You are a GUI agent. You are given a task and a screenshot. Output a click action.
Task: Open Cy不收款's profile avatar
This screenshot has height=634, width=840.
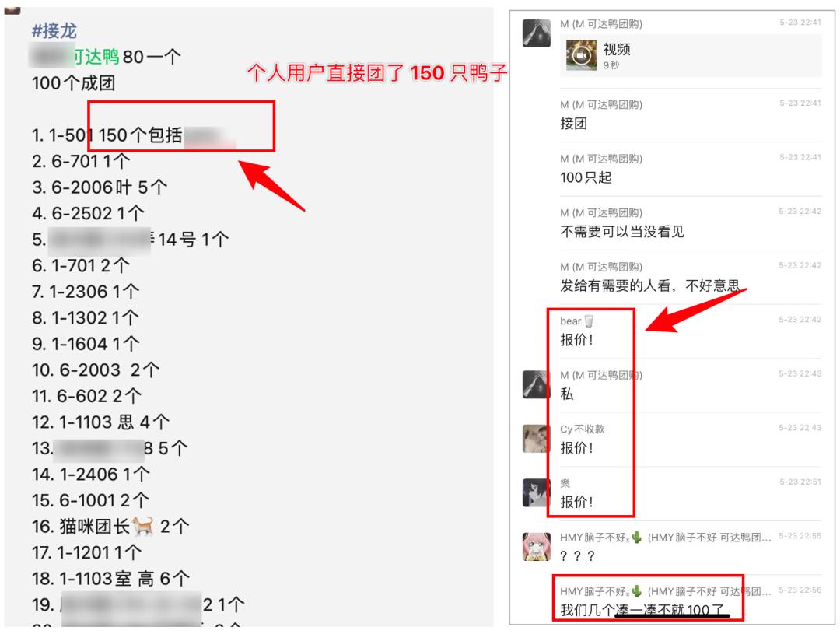pos(536,439)
